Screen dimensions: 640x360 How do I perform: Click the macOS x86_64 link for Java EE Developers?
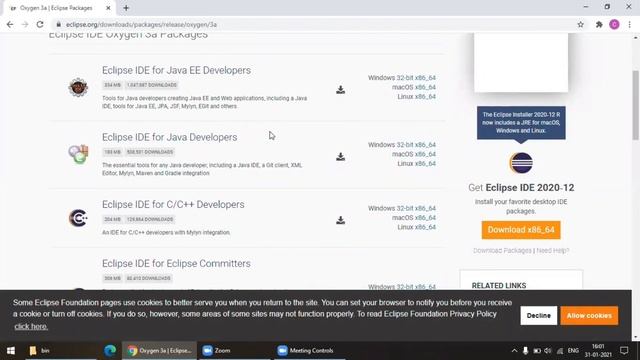[425, 87]
